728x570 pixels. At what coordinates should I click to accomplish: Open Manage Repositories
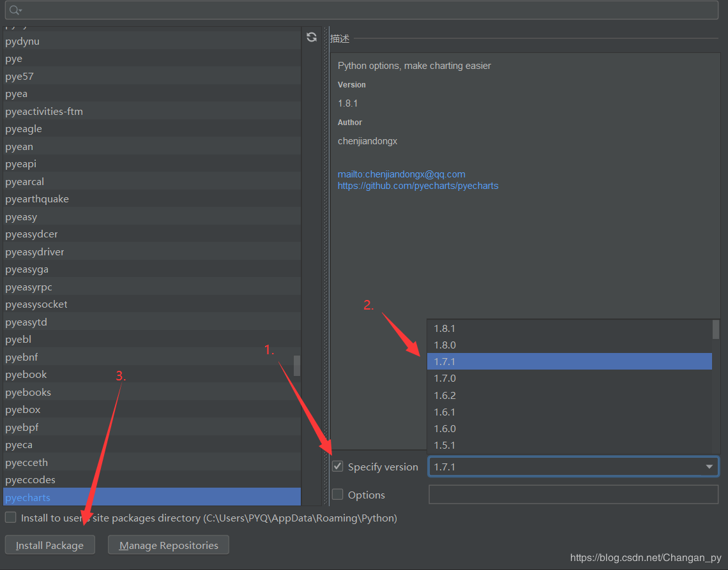pos(169,545)
